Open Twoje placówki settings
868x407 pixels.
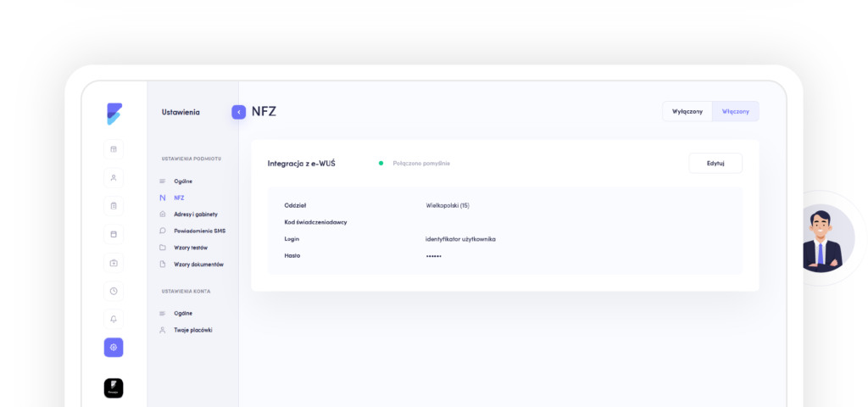coord(186,330)
